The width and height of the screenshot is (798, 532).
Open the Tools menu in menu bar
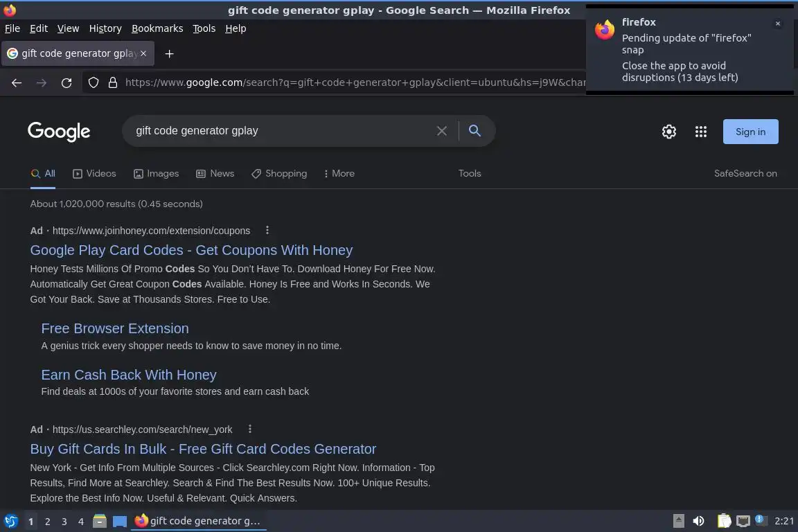[204, 28]
